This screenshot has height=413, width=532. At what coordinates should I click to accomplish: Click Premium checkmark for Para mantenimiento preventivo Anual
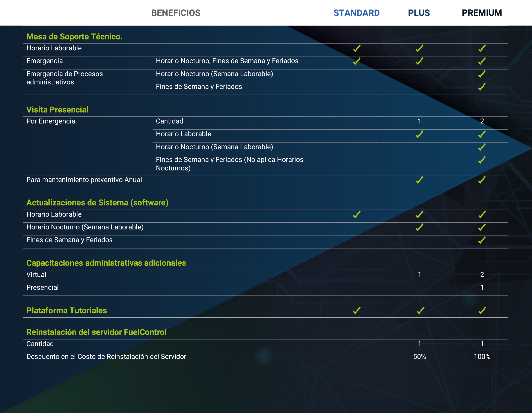482,180
